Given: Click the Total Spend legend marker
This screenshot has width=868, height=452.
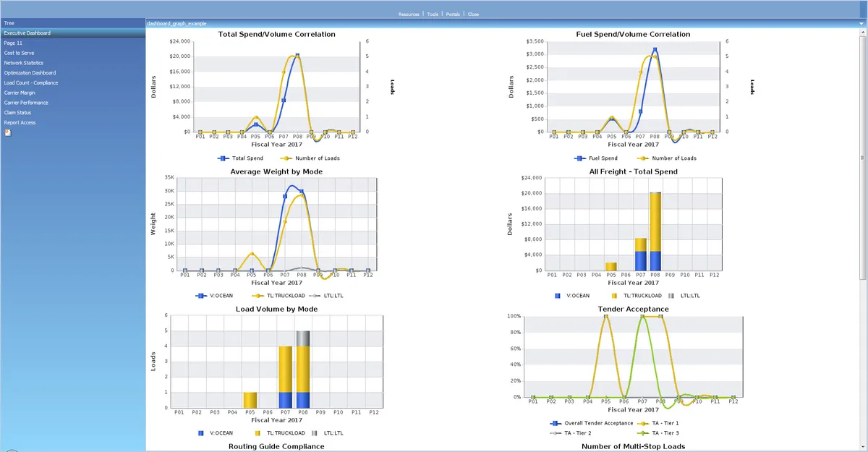Looking at the screenshot, I should (224, 158).
